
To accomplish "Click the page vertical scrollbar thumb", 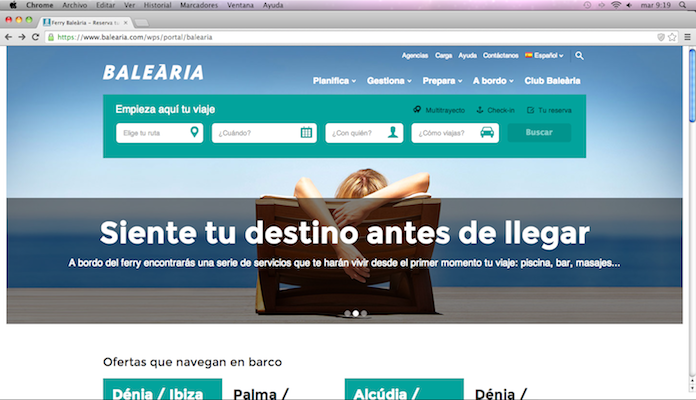I will pos(692,85).
